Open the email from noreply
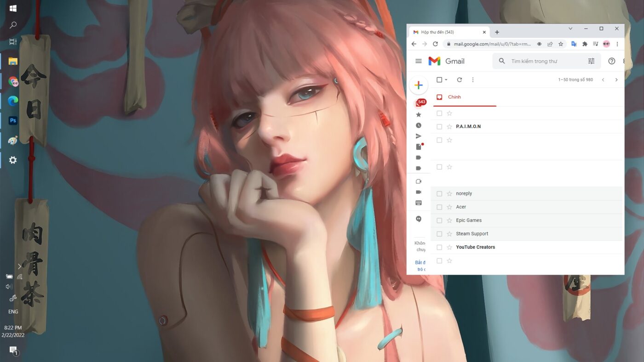This screenshot has height=362, width=644. (527, 194)
